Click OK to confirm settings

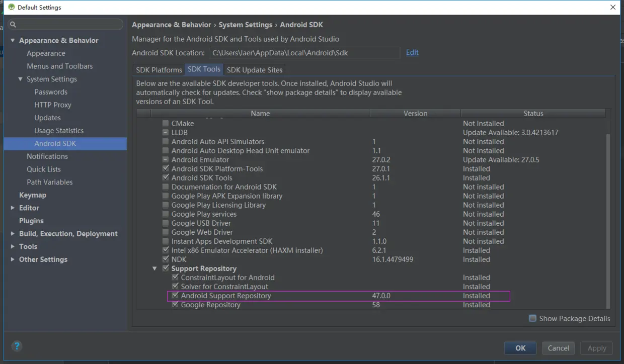(x=520, y=348)
